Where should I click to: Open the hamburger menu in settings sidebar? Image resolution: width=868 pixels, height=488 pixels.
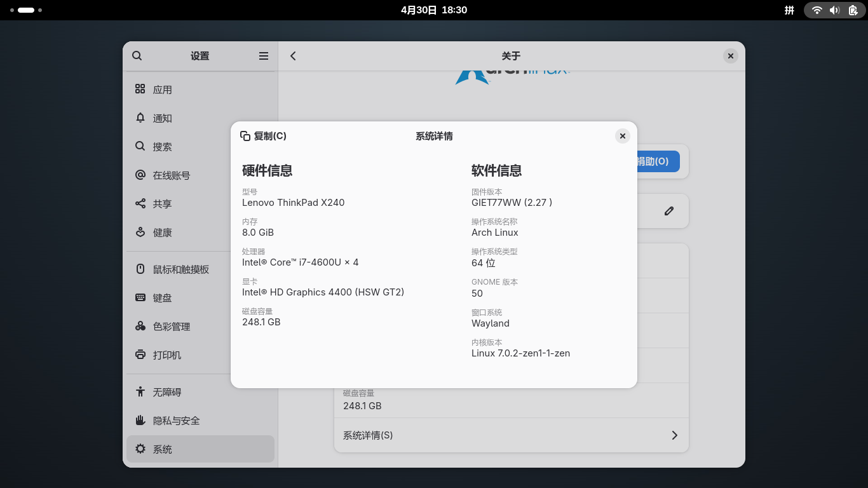[x=264, y=56]
